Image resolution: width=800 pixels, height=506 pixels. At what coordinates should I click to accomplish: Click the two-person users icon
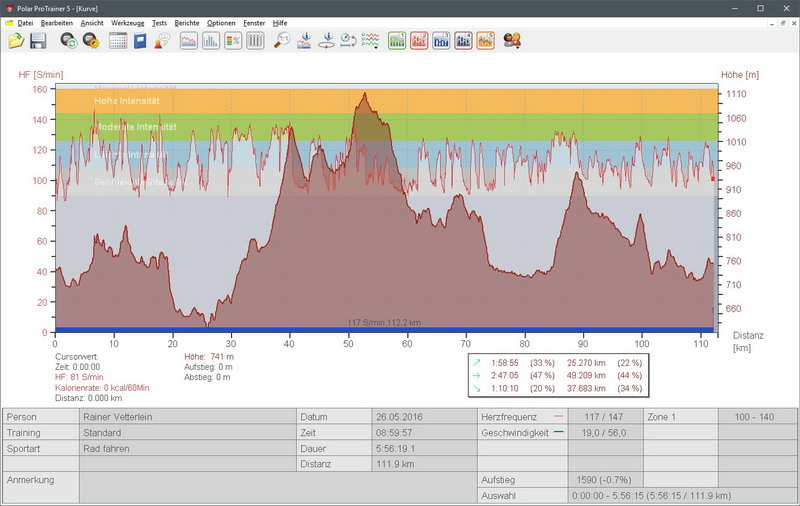coord(512,41)
